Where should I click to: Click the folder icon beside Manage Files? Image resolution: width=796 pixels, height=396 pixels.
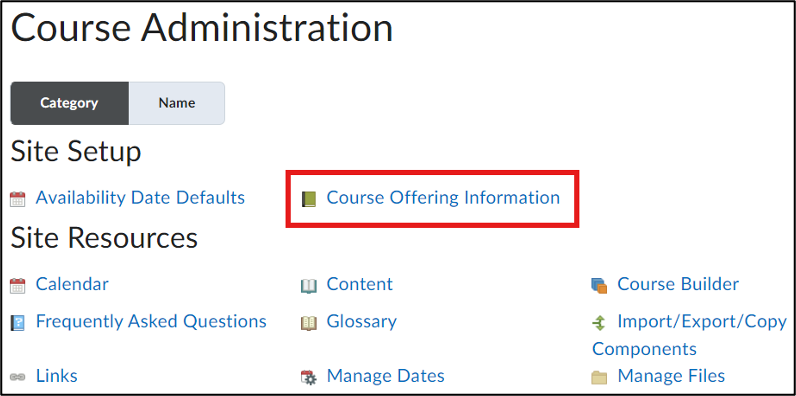tap(599, 378)
